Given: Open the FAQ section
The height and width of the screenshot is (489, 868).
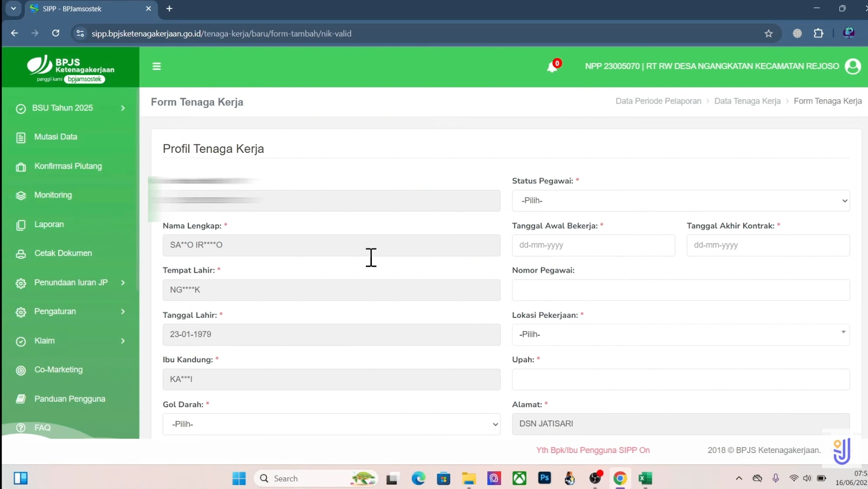Looking at the screenshot, I should [42, 428].
